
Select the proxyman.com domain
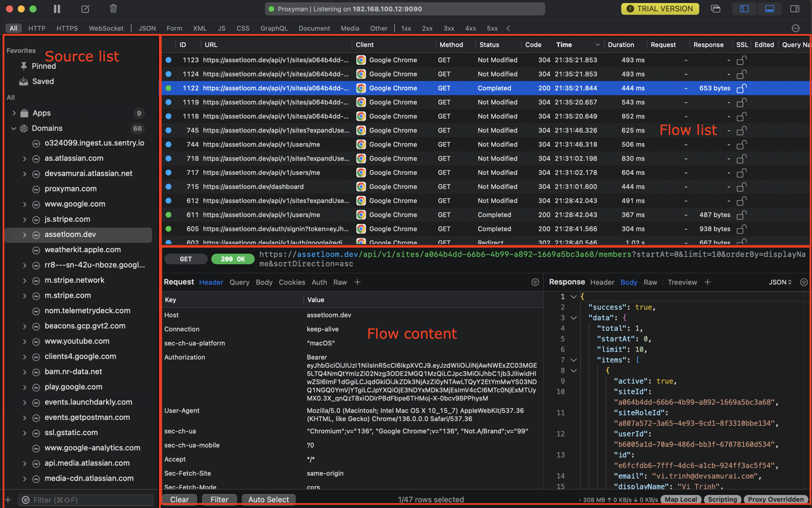point(70,189)
